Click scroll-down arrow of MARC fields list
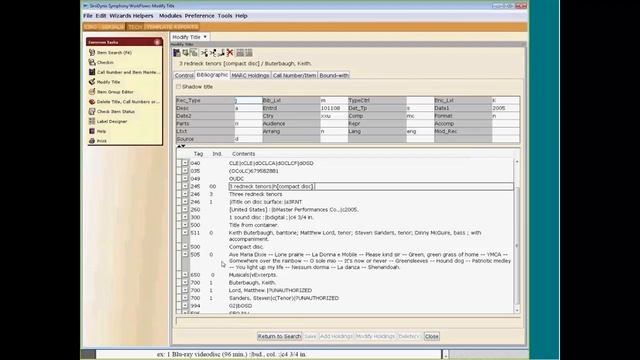The width and height of the screenshot is (640, 360). (517, 310)
